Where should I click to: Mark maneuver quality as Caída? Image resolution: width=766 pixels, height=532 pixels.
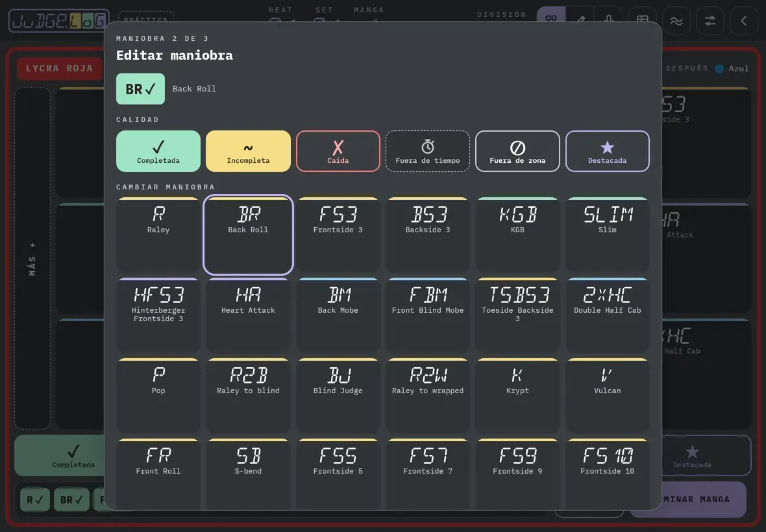[x=338, y=151]
